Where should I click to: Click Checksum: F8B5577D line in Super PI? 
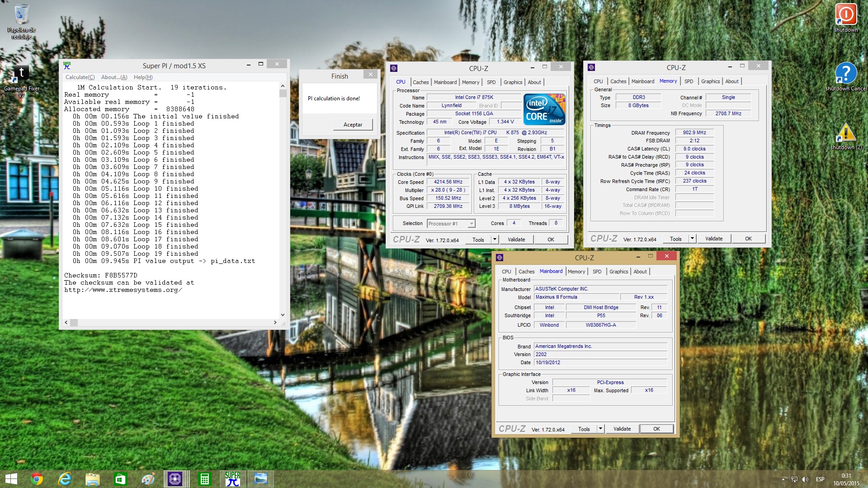coord(100,276)
